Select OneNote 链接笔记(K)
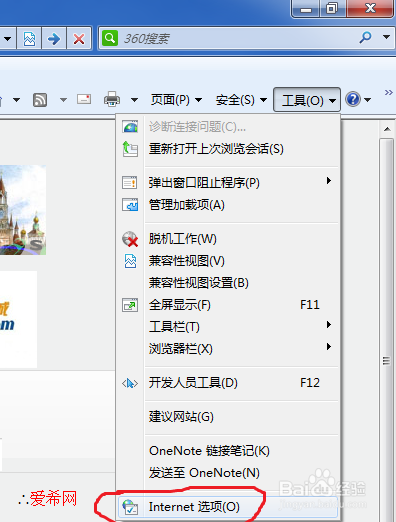 tap(228, 451)
